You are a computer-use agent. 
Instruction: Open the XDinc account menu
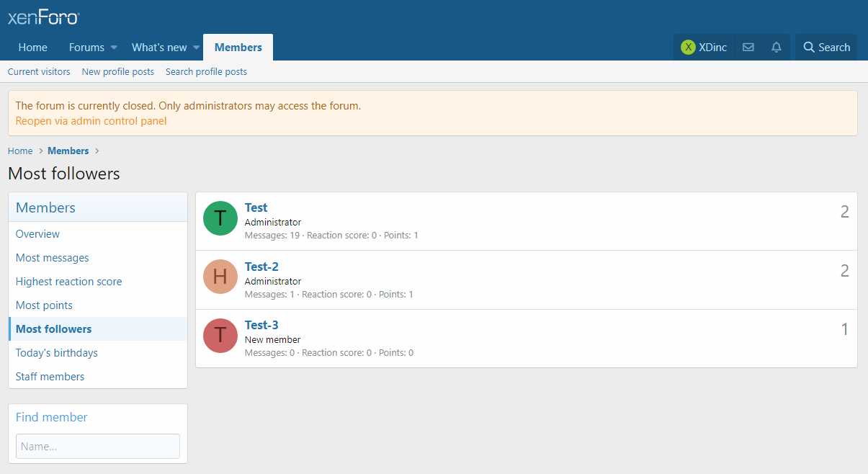[x=704, y=48]
